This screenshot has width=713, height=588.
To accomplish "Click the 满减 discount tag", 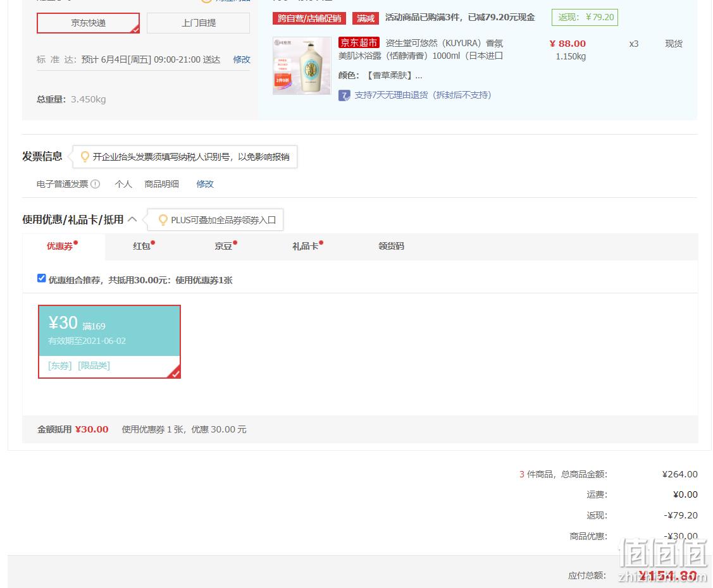I will pos(366,18).
